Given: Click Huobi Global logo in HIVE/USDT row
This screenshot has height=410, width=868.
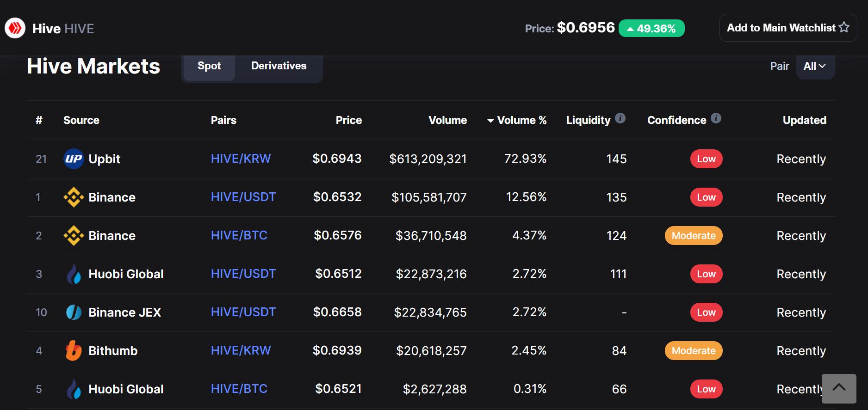Looking at the screenshot, I should click(x=74, y=274).
